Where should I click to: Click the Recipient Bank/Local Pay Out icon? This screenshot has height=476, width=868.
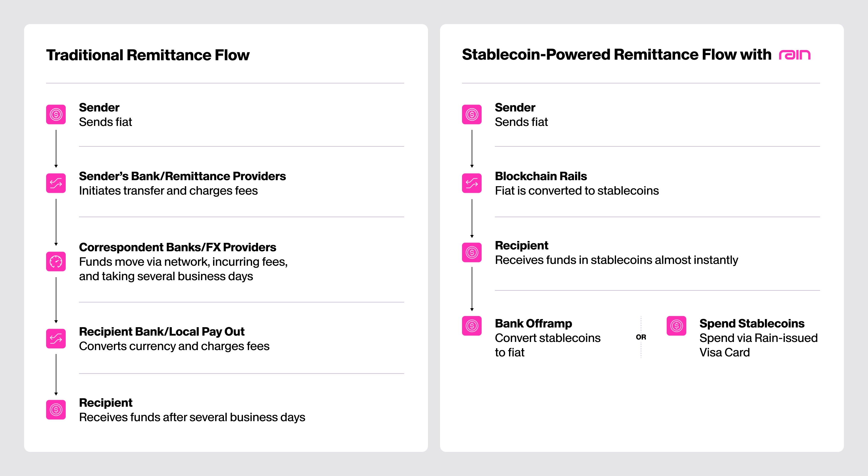56,339
